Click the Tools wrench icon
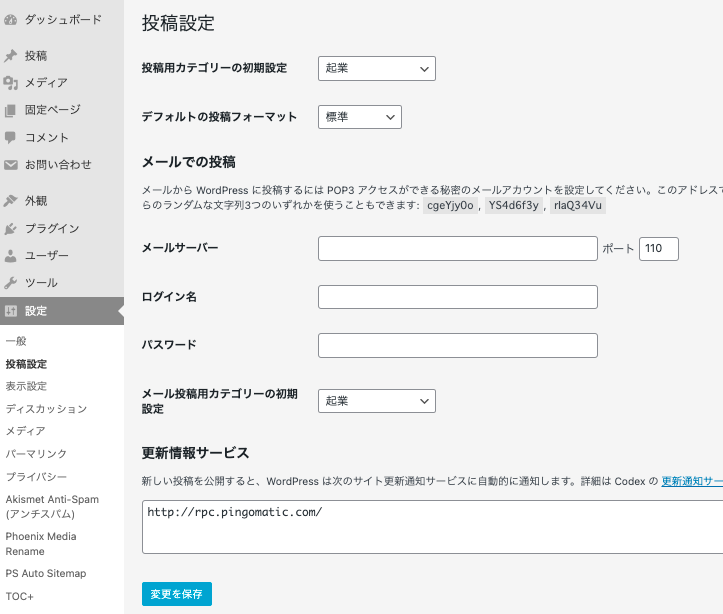Screen dimensions: 723x614 pyautogui.click(x=11, y=283)
